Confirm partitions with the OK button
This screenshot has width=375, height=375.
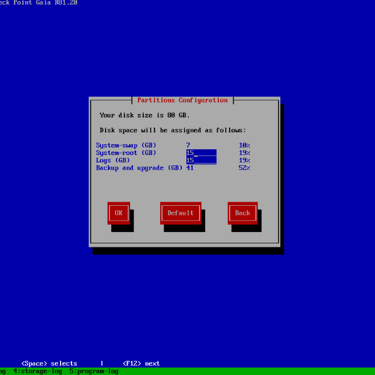point(119,213)
